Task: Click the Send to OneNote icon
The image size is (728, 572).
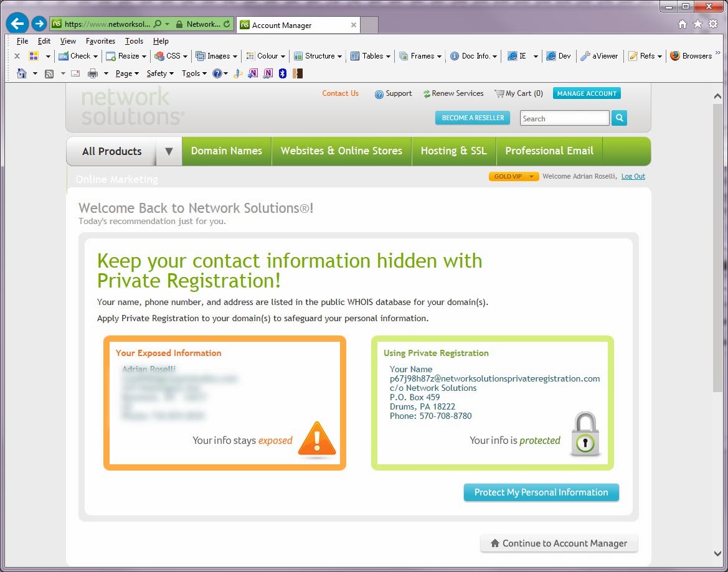Action: pyautogui.click(x=253, y=73)
